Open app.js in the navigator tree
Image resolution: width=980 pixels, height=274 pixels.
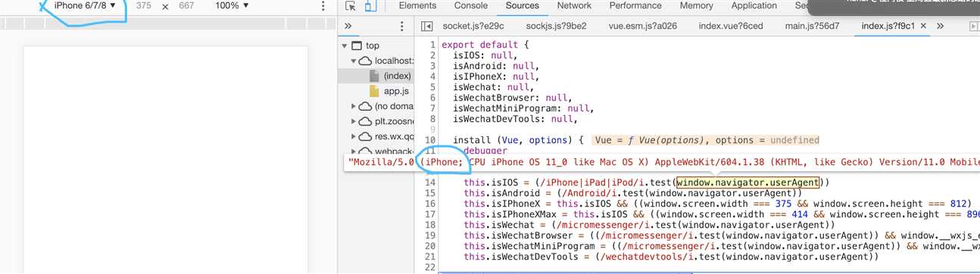(396, 91)
